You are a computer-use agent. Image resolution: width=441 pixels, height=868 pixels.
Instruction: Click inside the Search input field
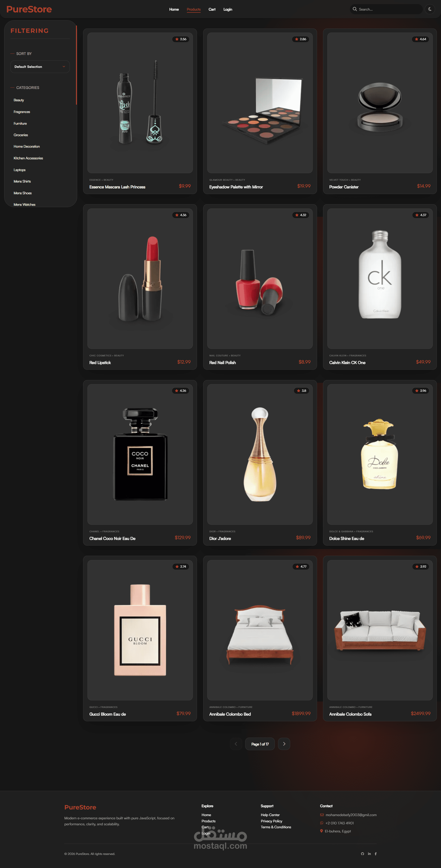click(389, 9)
